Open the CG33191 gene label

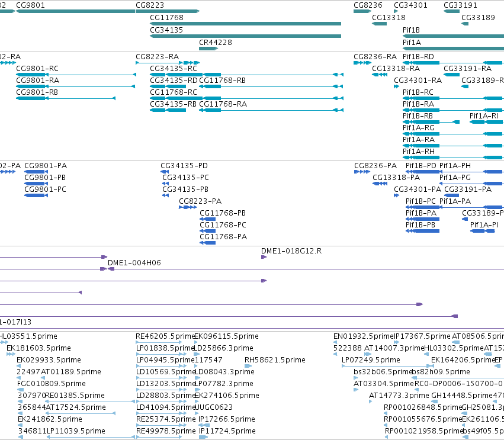pyautogui.click(x=460, y=5)
